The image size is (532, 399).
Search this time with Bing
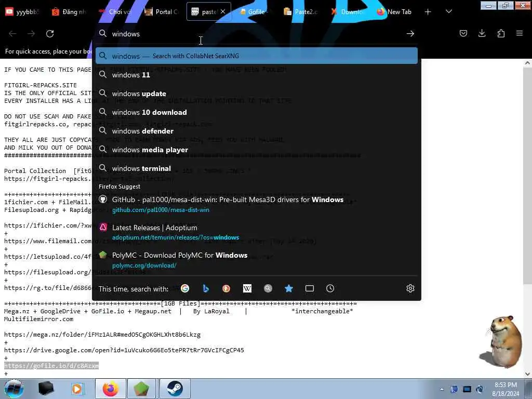tap(206, 288)
